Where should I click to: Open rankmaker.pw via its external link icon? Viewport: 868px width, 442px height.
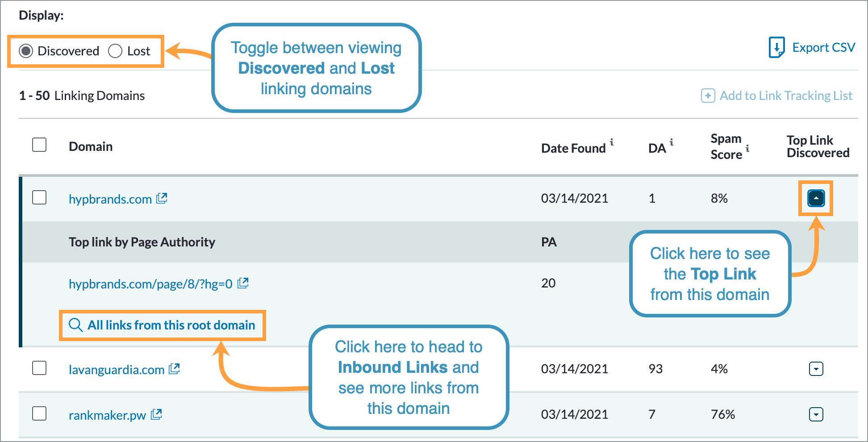pyautogui.click(x=156, y=415)
